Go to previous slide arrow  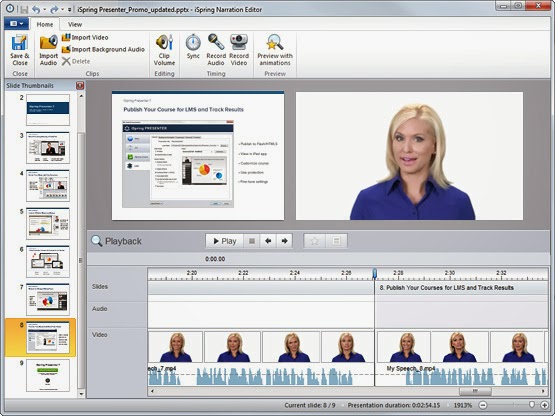268,241
